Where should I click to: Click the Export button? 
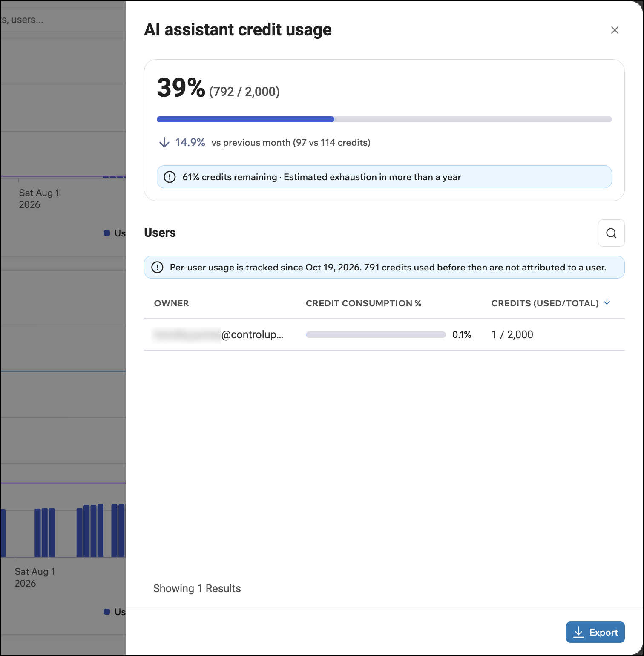595,632
